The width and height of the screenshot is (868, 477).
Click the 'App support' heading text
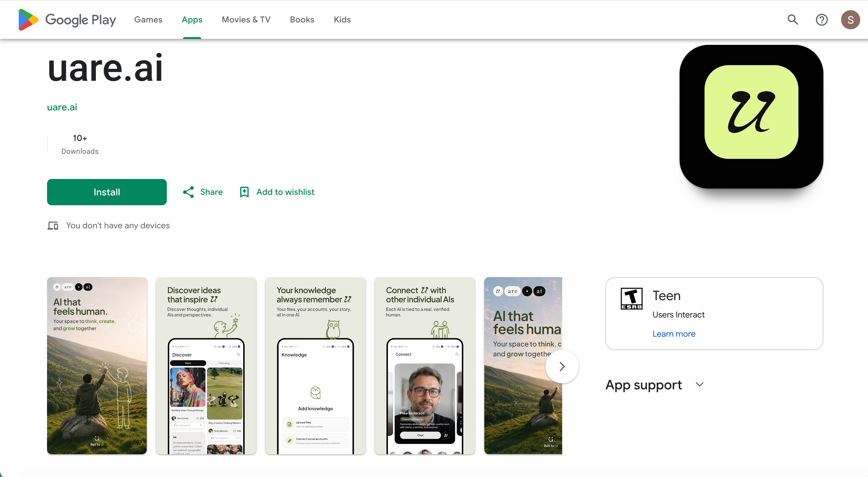[x=643, y=385]
